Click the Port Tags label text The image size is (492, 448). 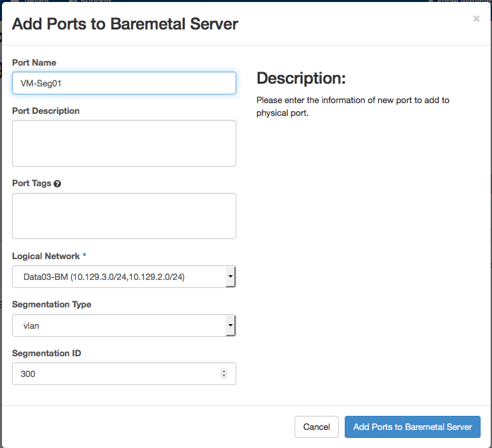pyautogui.click(x=31, y=183)
